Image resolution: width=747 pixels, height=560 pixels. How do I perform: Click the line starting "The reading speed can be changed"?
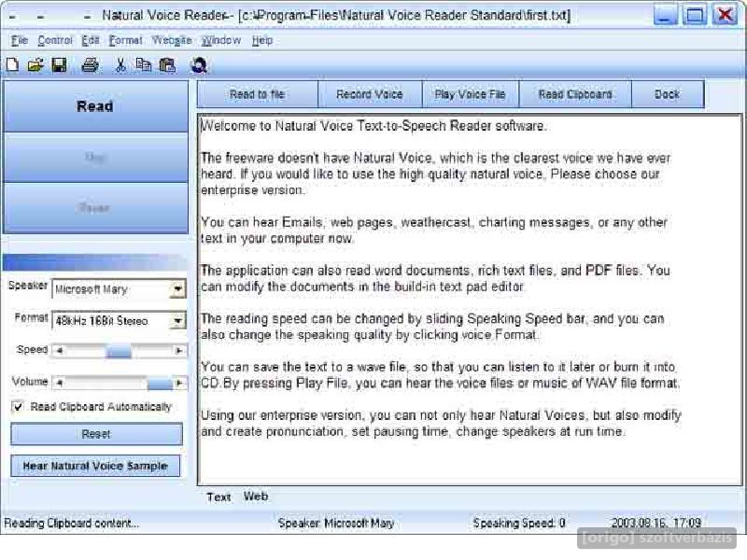[432, 318]
